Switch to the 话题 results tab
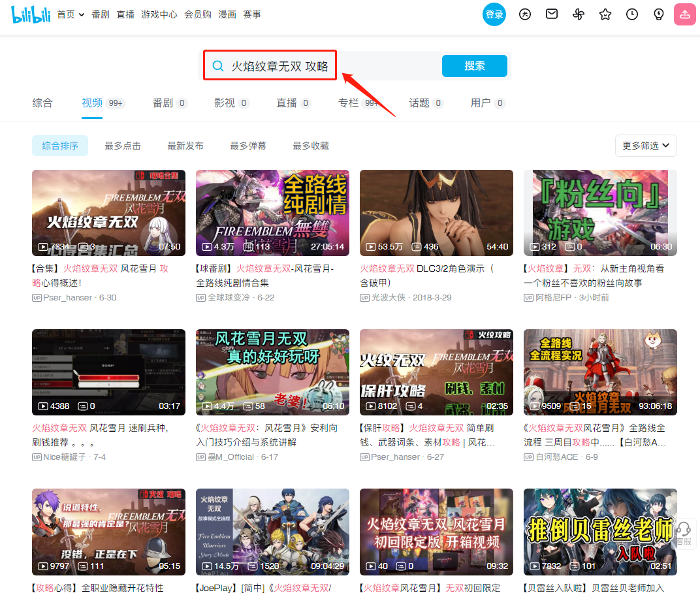This screenshot has height=597, width=700. 426,103
